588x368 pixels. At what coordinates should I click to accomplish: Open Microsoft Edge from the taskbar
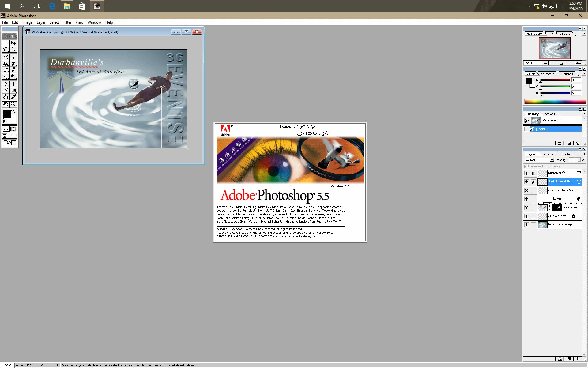(x=52, y=6)
